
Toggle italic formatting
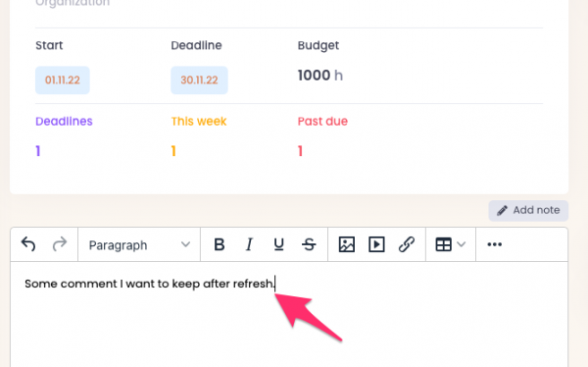(x=249, y=244)
